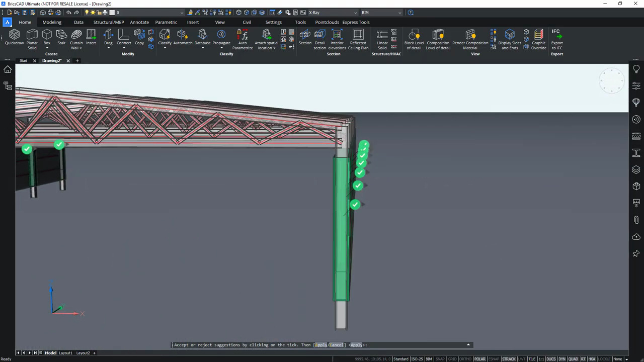Click Block Level of detail

(414, 39)
